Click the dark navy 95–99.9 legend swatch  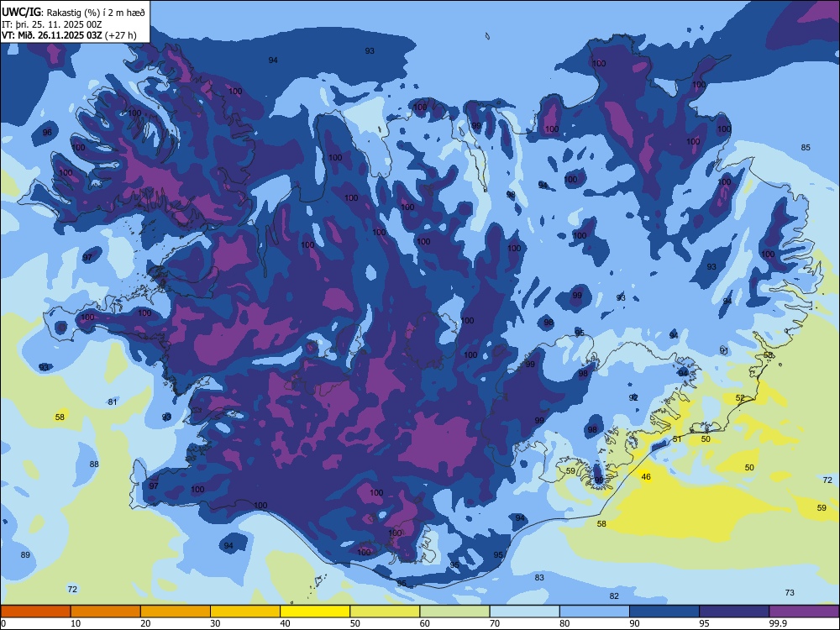(734, 612)
